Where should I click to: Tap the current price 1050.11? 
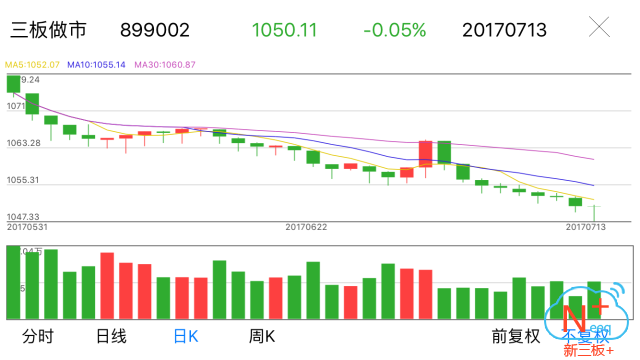284,30
